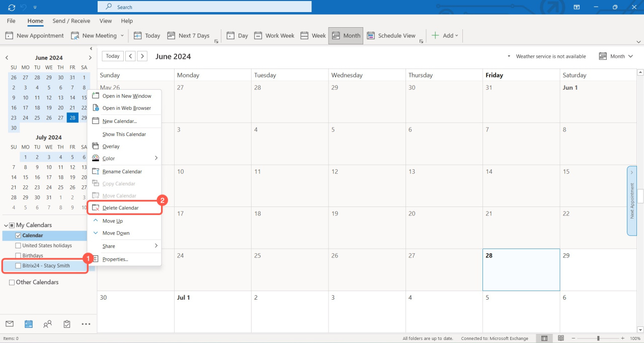The width and height of the screenshot is (644, 343).
Task: Click the Today button above calendar grid
Action: (x=113, y=56)
